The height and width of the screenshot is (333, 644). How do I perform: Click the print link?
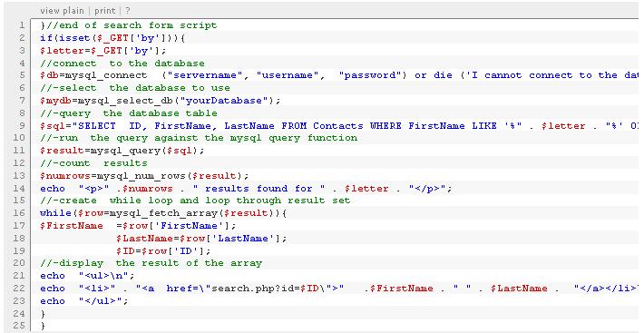coord(104,11)
